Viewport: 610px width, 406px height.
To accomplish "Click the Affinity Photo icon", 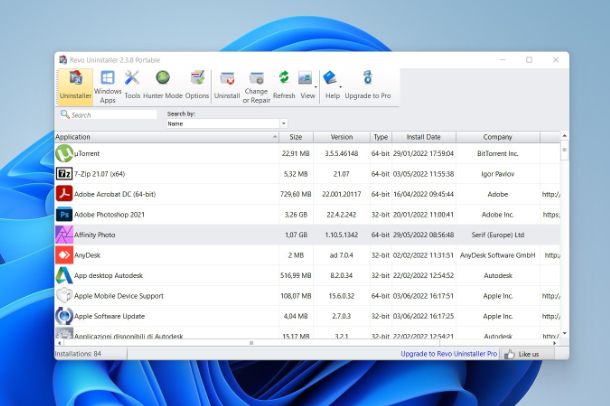I will click(64, 234).
